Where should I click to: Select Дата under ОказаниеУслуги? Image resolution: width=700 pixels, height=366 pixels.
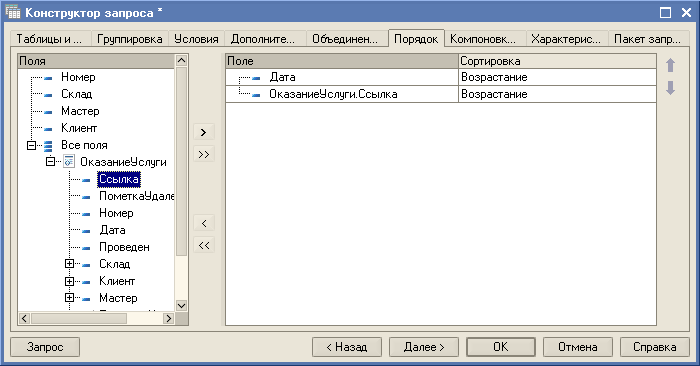click(112, 230)
